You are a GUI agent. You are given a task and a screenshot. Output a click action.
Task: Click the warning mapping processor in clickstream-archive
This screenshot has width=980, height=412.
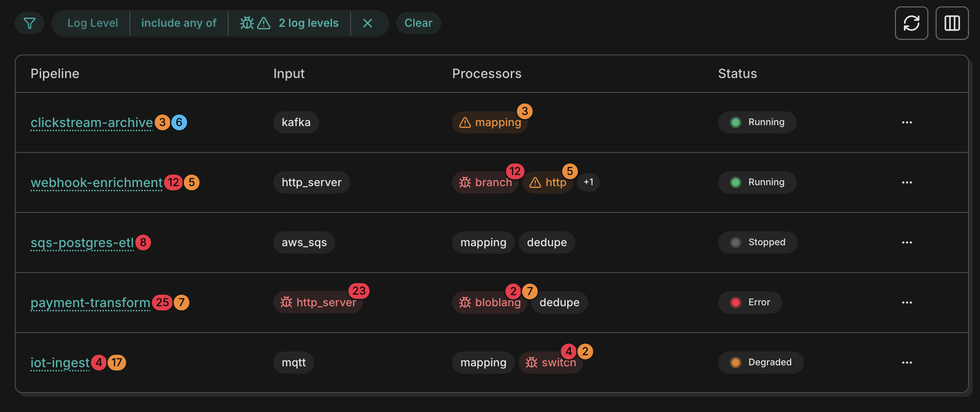[490, 122]
